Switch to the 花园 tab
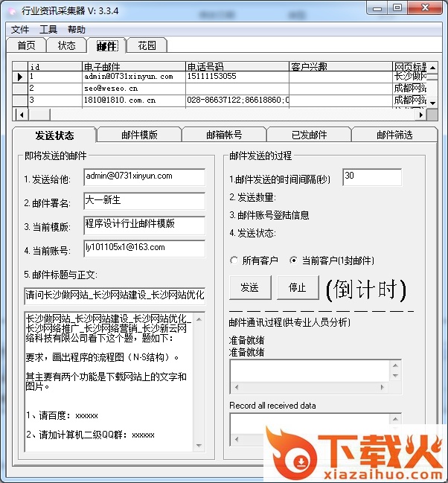This screenshot has width=448, height=483. pos(147,45)
